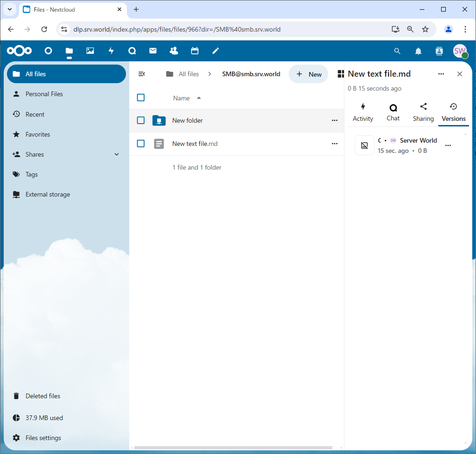This screenshot has height=454, width=476.
Task: Open the Calendar app icon
Action: (x=195, y=51)
